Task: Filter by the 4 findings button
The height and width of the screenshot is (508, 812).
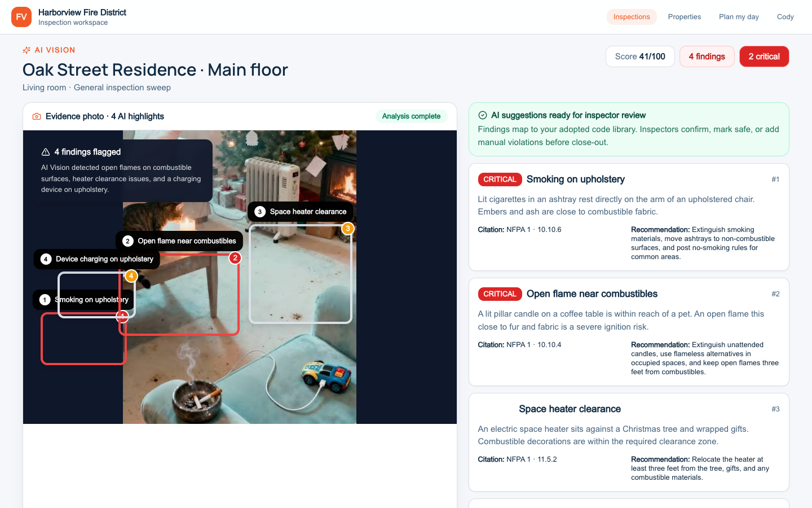Action: [x=707, y=56]
